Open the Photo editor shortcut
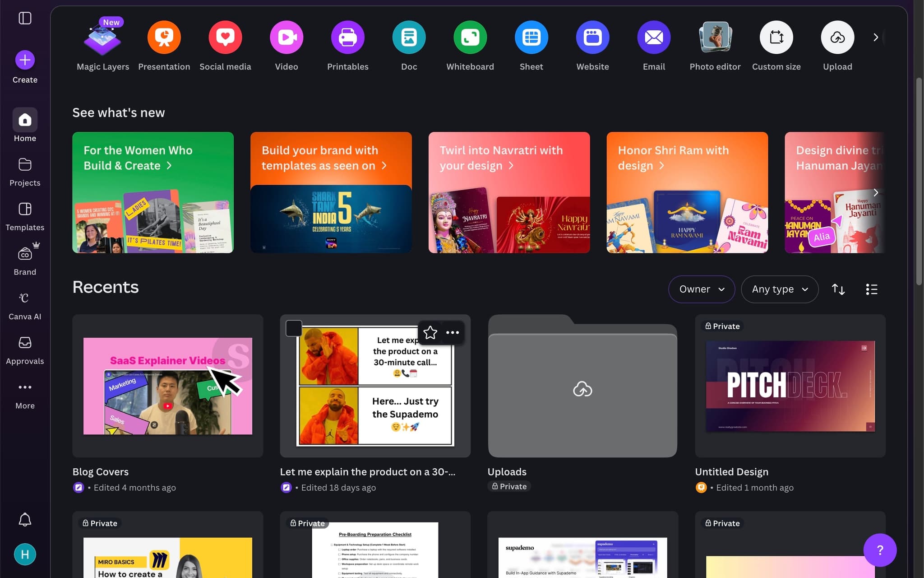Image resolution: width=924 pixels, height=578 pixels. coord(715,37)
